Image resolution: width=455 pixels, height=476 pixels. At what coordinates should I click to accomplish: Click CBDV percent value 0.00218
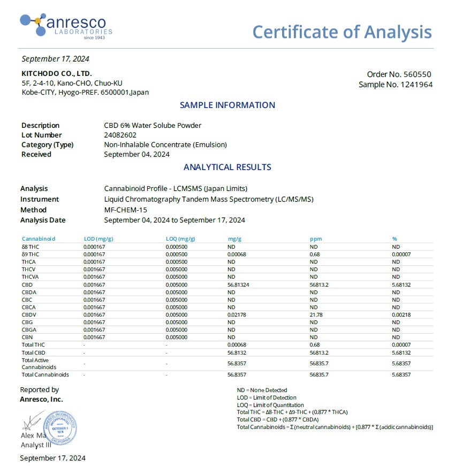point(401,315)
